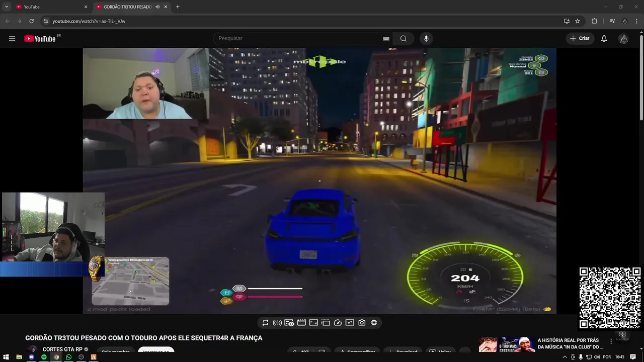644x362 pixels.
Task: Open Chrome media controls icon
Action: pyautogui.click(x=612, y=21)
